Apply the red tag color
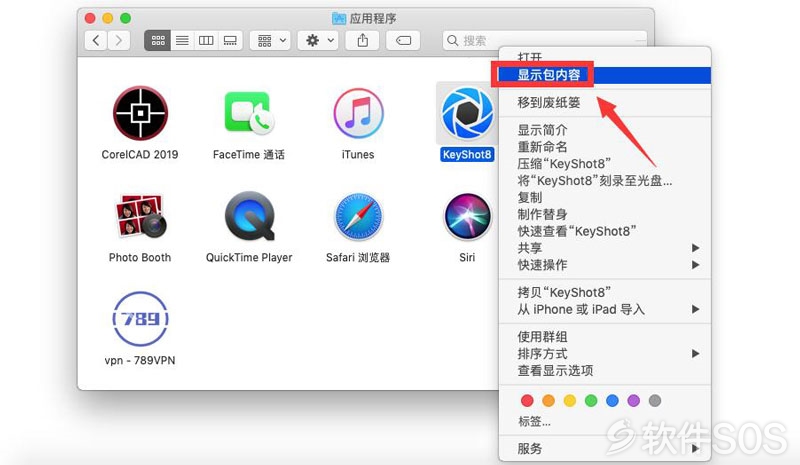The height and width of the screenshot is (465, 800). [x=527, y=401]
